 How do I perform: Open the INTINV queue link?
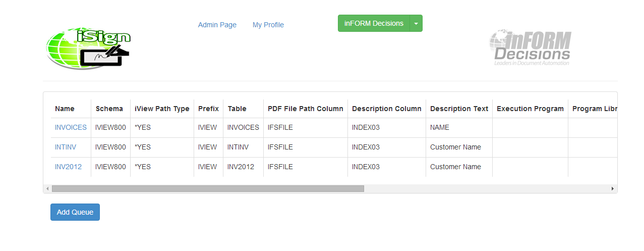(66, 147)
